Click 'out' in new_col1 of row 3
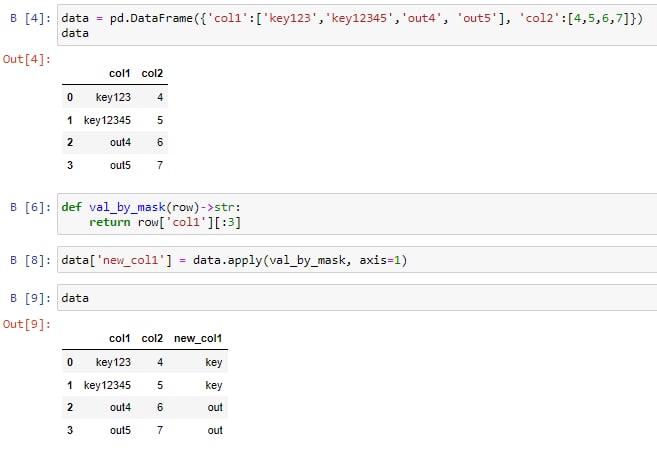The width and height of the screenshot is (657, 449). [215, 431]
